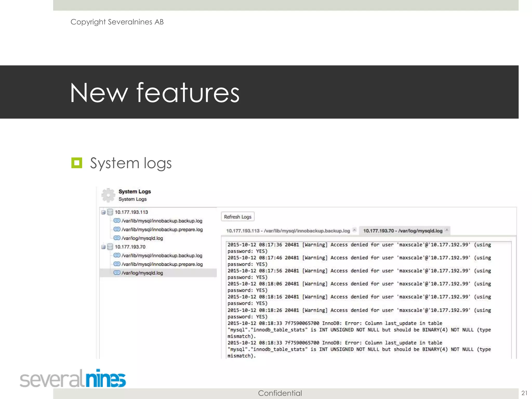Open innobackup.prepare.log under 10.177.193.70
Image resolution: width=532 pixels, height=399 pixels.
[162, 264]
